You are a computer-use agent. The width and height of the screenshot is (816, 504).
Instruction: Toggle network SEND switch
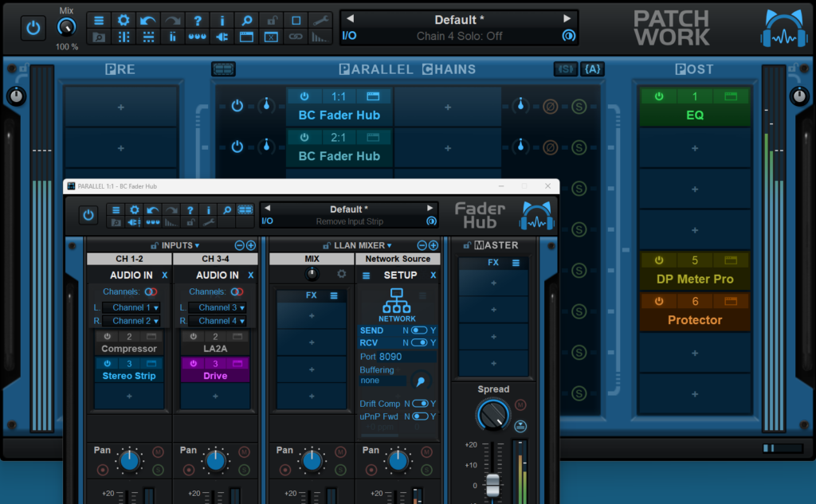[x=419, y=330]
